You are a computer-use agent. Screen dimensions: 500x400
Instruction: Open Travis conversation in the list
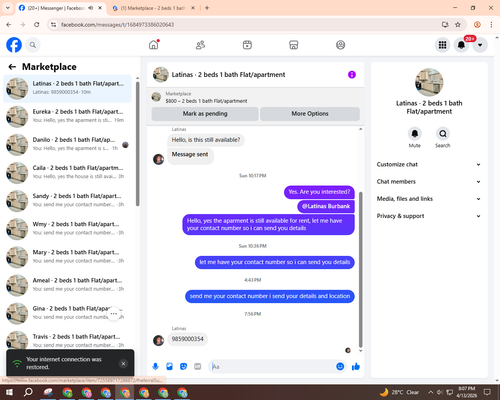(x=67, y=341)
